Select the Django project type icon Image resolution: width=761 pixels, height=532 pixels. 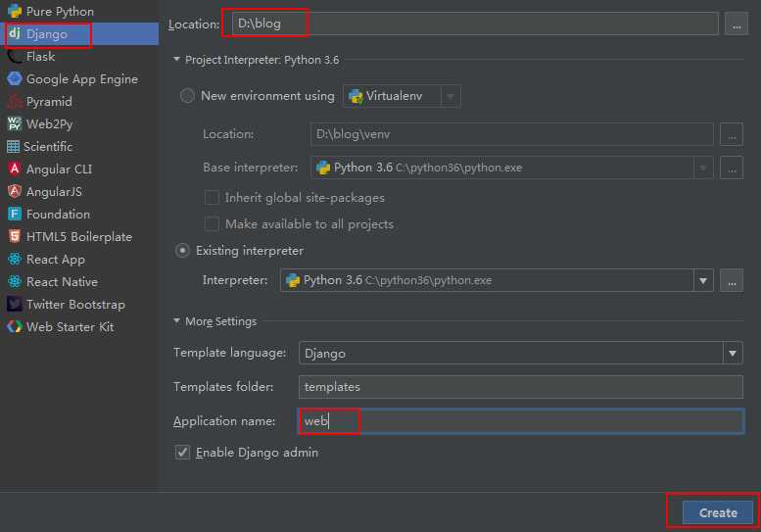point(15,33)
